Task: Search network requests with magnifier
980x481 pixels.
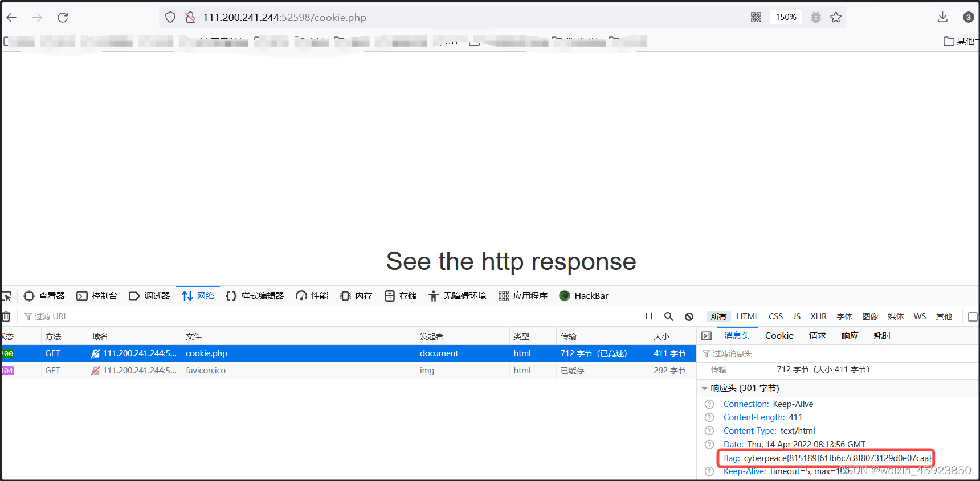Action: pos(669,316)
